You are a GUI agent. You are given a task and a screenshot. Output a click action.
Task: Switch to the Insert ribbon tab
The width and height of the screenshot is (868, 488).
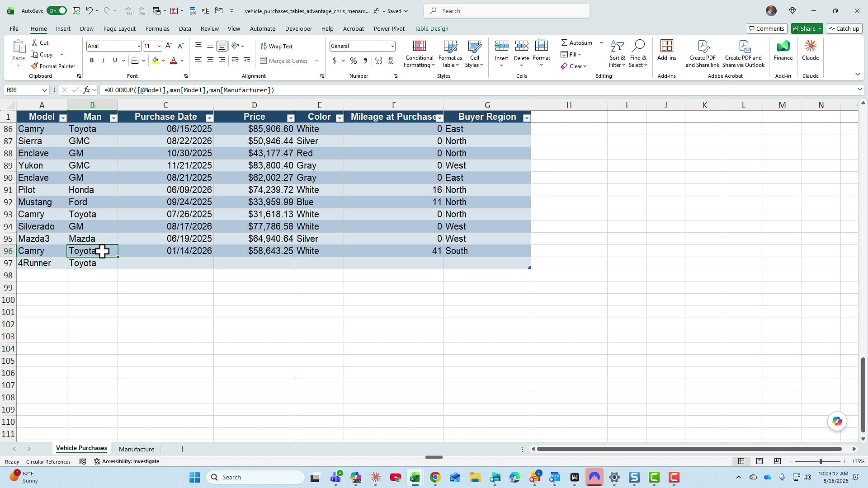click(63, 28)
